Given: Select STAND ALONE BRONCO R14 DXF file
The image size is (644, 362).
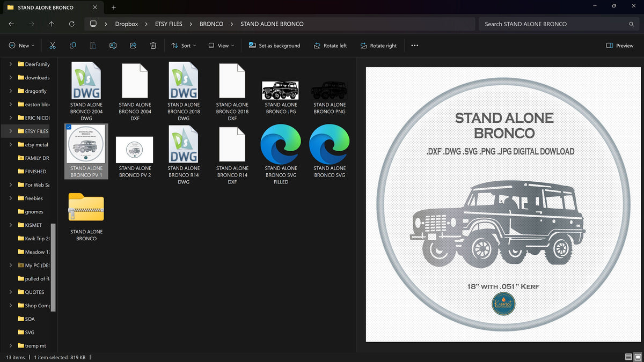Looking at the screenshot, I should click(232, 155).
